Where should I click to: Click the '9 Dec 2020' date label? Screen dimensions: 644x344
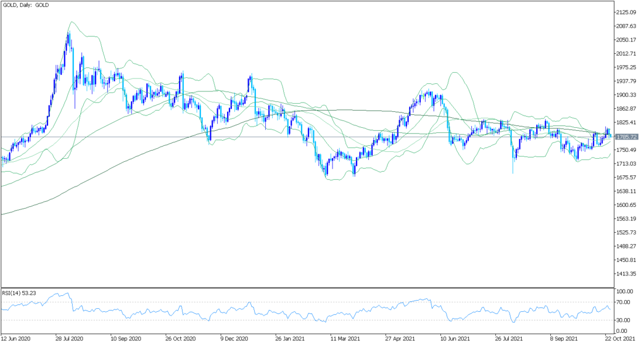pyautogui.click(x=235, y=339)
